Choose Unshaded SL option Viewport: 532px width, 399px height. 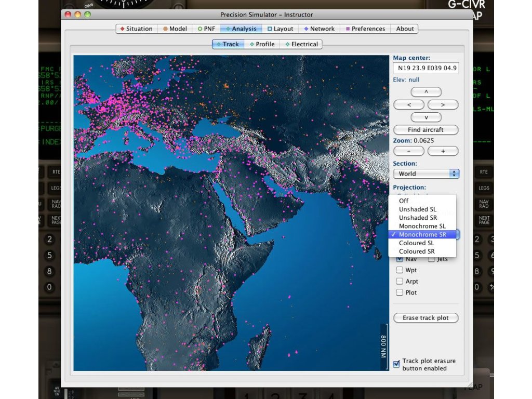[x=422, y=209]
